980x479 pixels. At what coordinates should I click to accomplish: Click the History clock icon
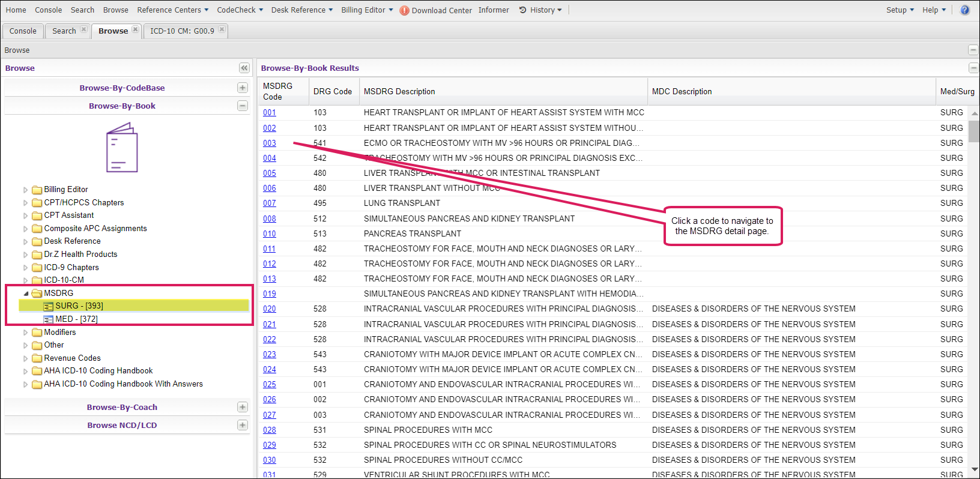522,10
